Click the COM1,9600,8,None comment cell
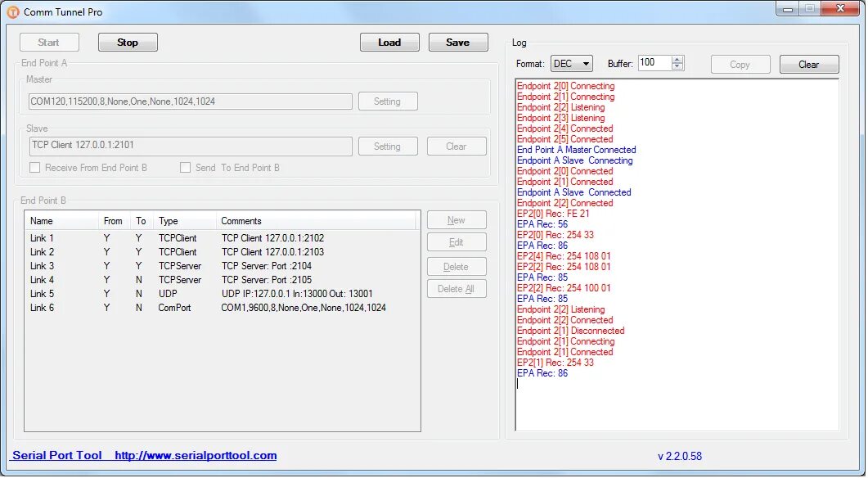Viewport: 868px width, 478px height. [304, 308]
